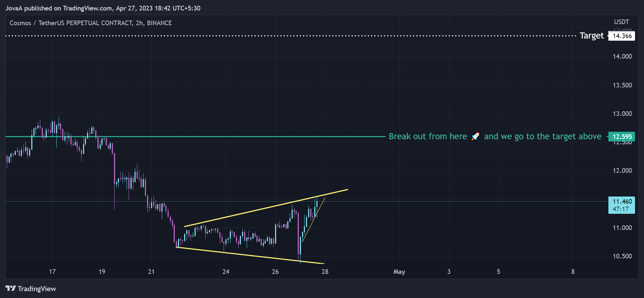Click the date label 26 on time axis
644x298 pixels.
[275, 272]
